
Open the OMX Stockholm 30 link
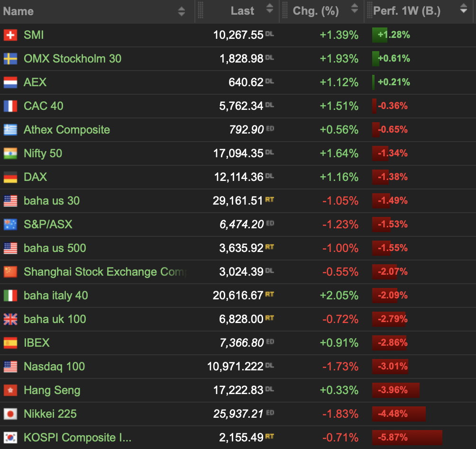(x=73, y=59)
